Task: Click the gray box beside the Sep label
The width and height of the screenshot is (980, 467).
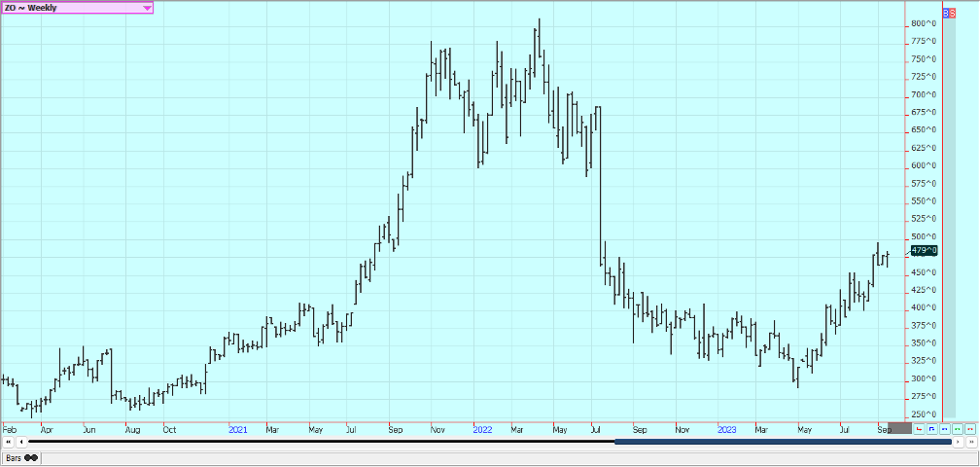Action: (900, 428)
